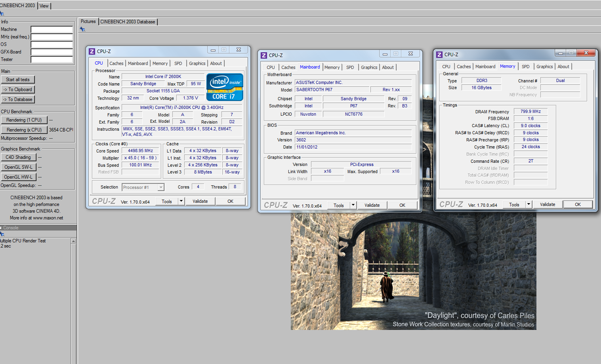Click the Machine input field

[52, 29]
